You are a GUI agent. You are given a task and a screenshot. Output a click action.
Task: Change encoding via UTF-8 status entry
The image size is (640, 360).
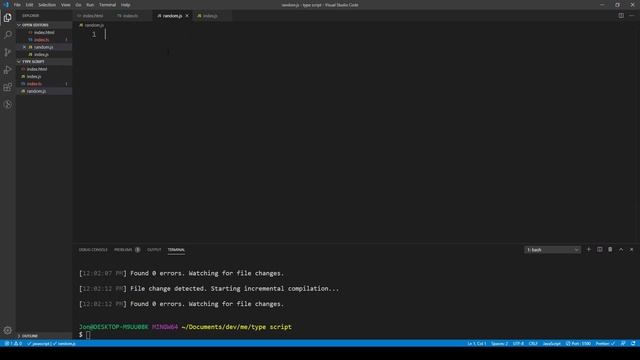(518, 344)
